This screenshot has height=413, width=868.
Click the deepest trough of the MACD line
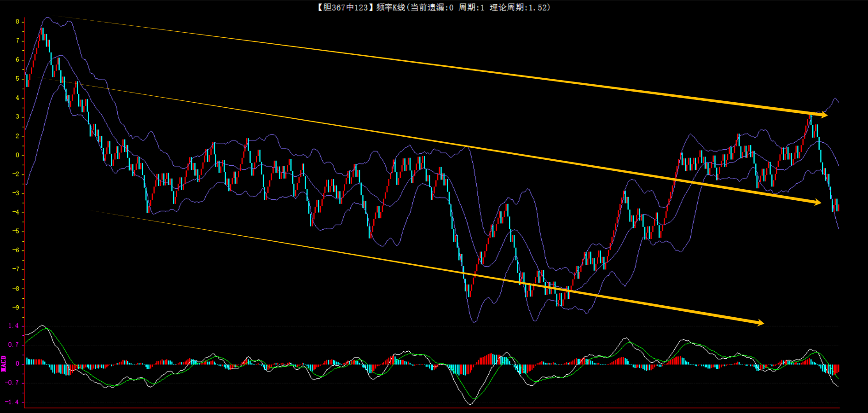tap(470, 404)
